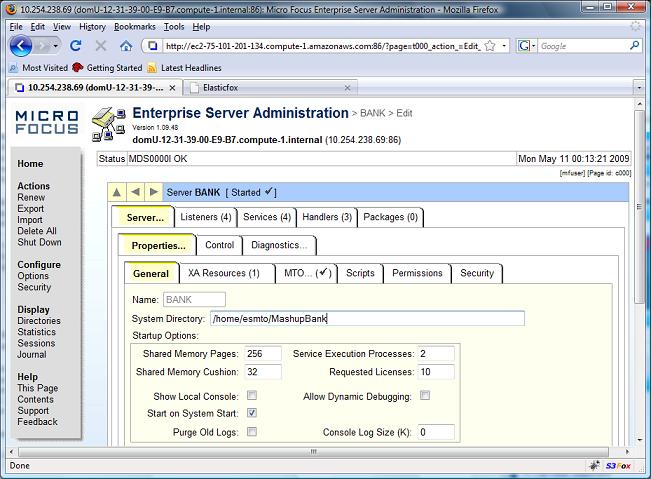Open the Diagnostics... sub-tab
Viewport: 651px width, 479px height.
coord(279,245)
